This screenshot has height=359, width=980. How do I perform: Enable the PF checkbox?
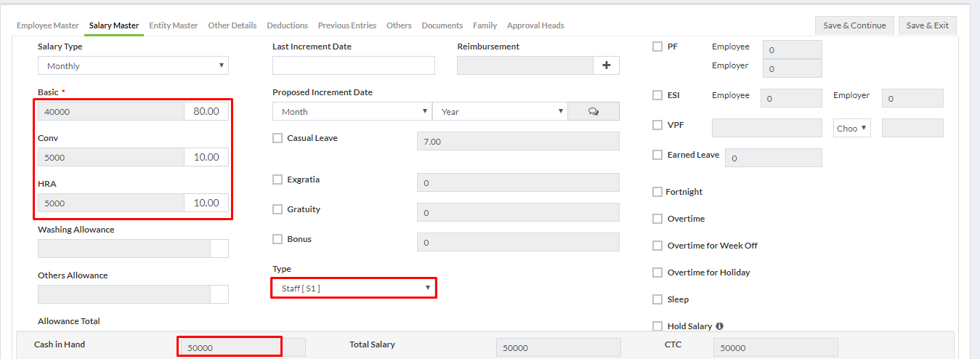657,47
